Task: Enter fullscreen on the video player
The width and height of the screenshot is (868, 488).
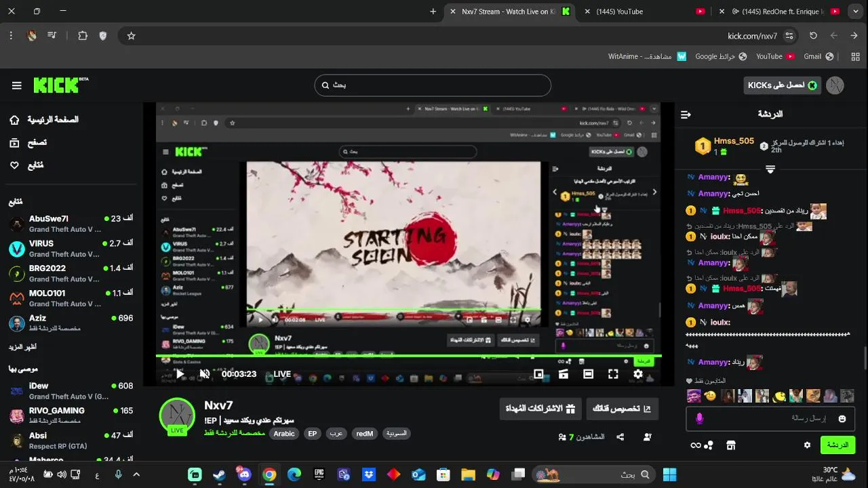Action: tap(613, 373)
